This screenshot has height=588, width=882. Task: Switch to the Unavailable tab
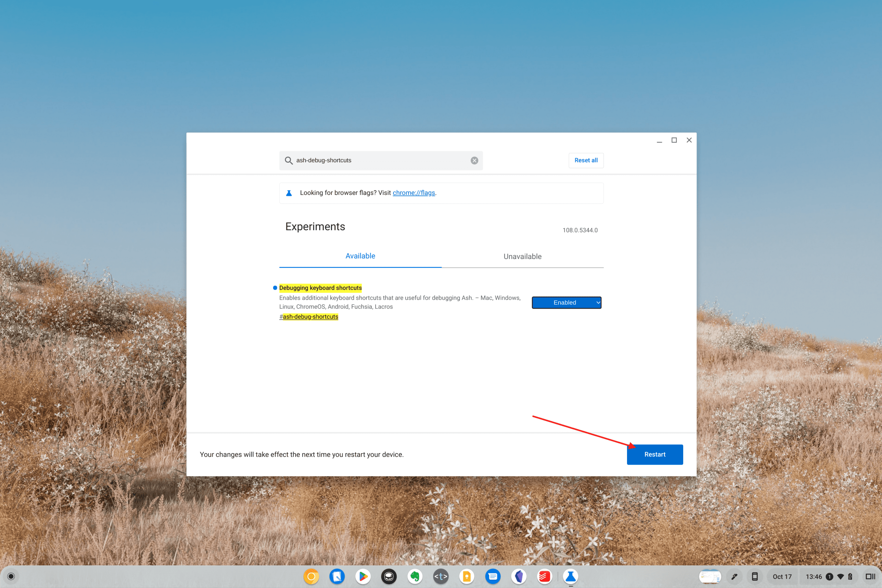click(x=522, y=257)
